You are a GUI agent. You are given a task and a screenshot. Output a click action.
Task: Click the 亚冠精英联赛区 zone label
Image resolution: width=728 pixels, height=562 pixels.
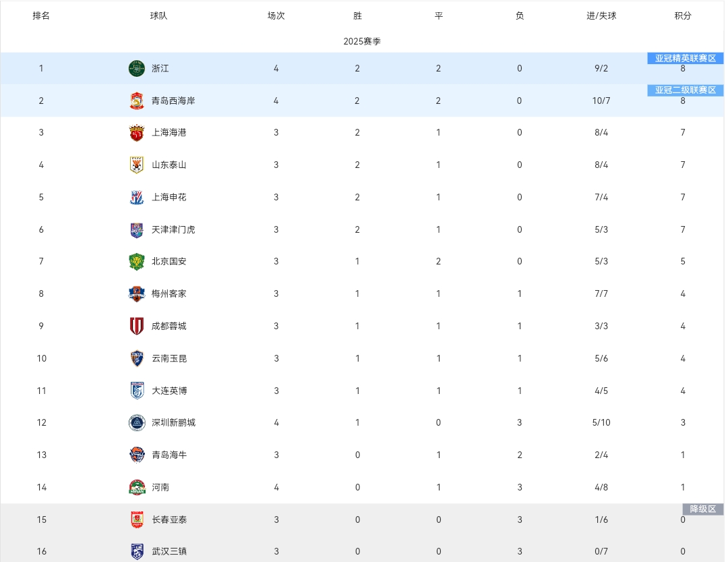coord(686,58)
